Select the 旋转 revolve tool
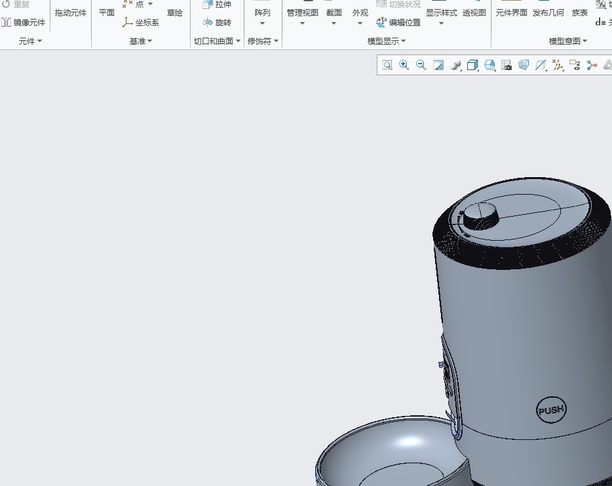This screenshot has height=486, width=612. click(216, 22)
